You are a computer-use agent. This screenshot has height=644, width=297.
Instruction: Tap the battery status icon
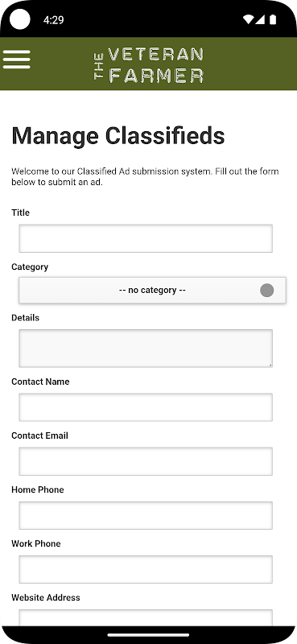click(x=272, y=19)
